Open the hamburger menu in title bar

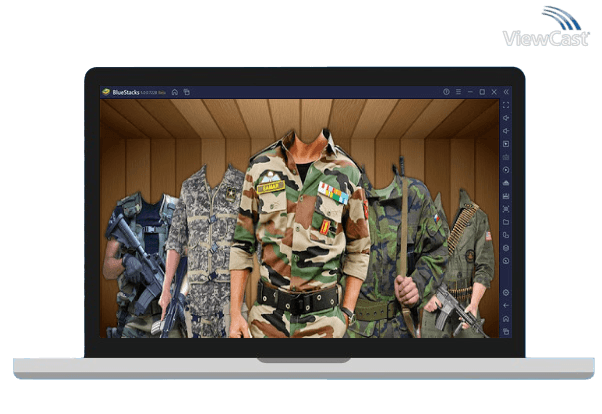click(458, 92)
